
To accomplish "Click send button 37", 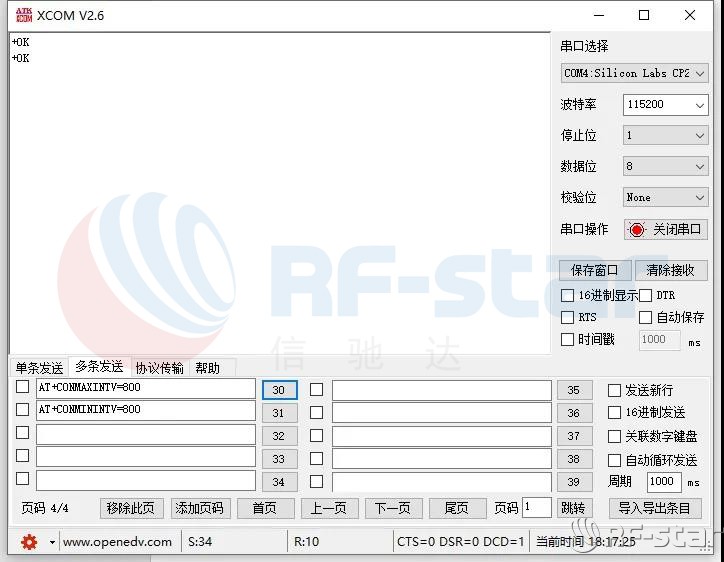I will (x=575, y=436).
